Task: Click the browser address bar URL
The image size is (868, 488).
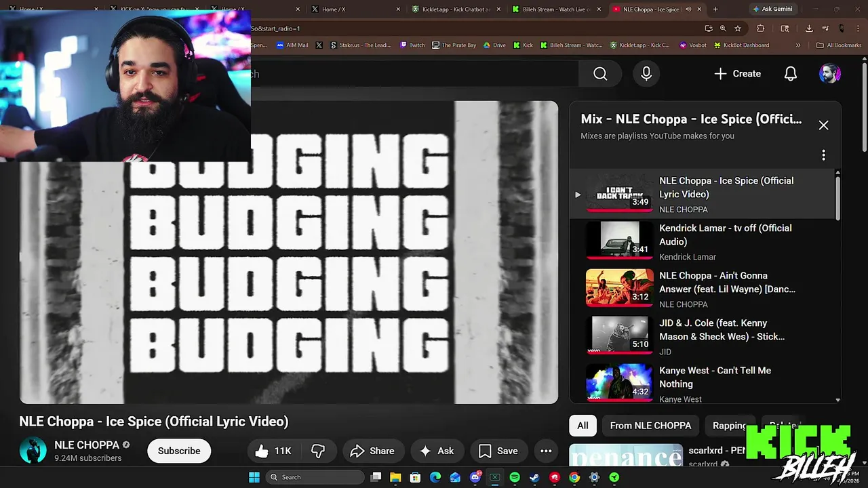Action: click(275, 28)
